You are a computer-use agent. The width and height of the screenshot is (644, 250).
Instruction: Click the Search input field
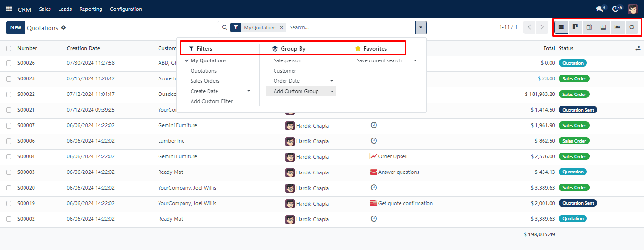pos(349,27)
